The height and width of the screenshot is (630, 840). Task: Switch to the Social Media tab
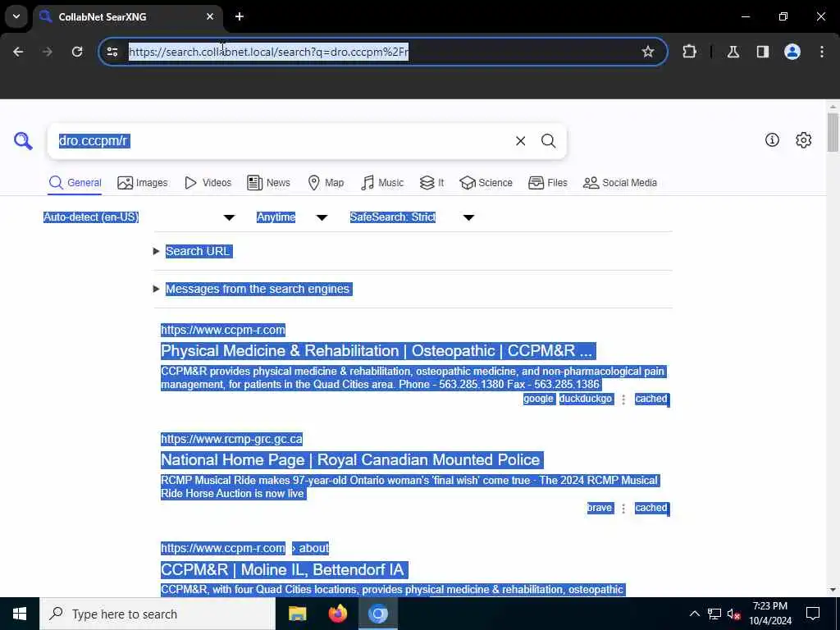pyautogui.click(x=620, y=183)
